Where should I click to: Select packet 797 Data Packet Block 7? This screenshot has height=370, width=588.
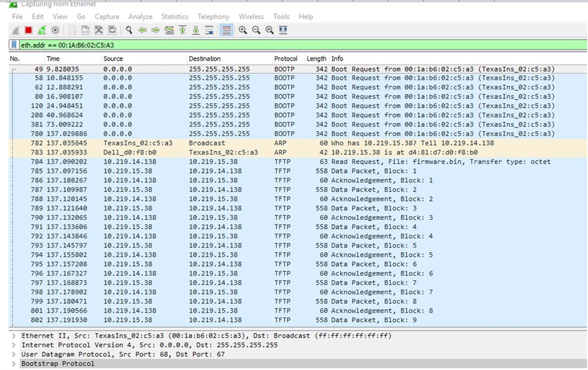coord(298,283)
